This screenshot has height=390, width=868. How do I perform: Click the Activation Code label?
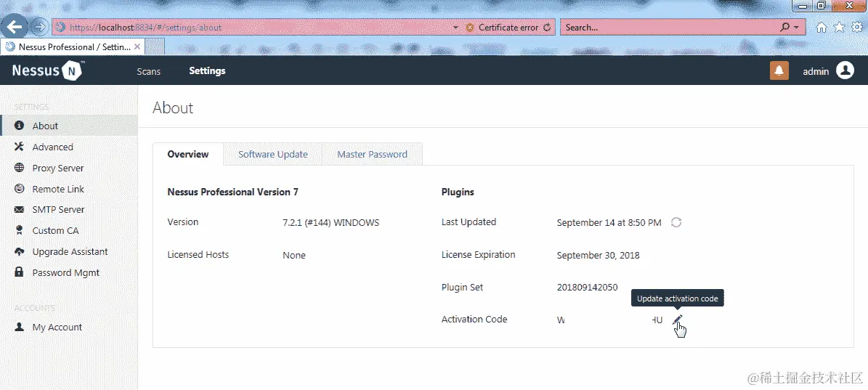point(474,320)
